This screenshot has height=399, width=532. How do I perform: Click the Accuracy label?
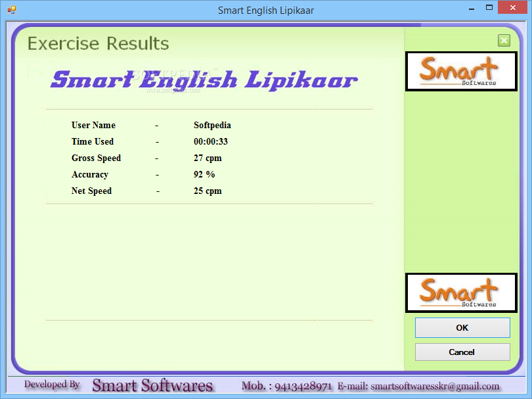coord(90,175)
